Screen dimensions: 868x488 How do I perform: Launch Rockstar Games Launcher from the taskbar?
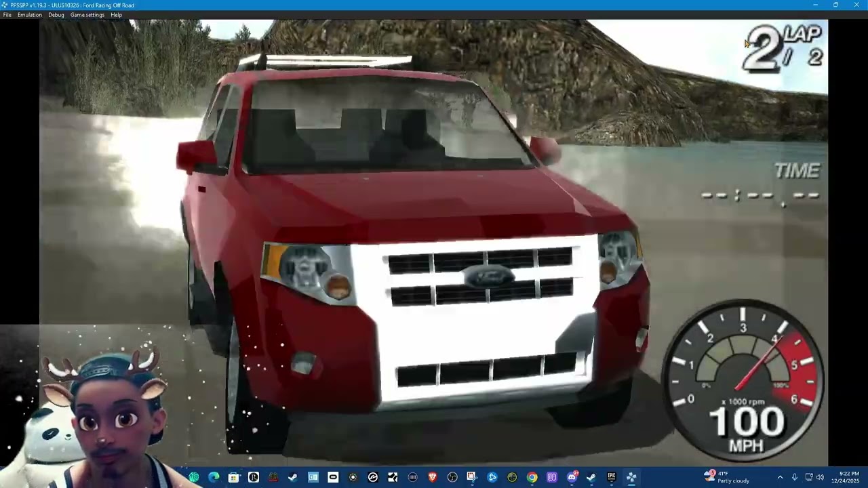pyautogui.click(x=254, y=477)
